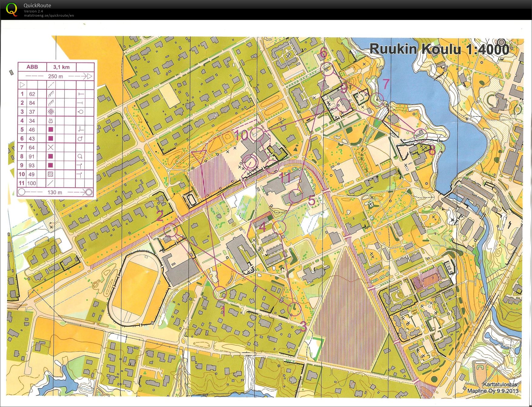The width and height of the screenshot is (532, 407).
Task: Click the purple number 3 on the map
Action: [x=303, y=327]
